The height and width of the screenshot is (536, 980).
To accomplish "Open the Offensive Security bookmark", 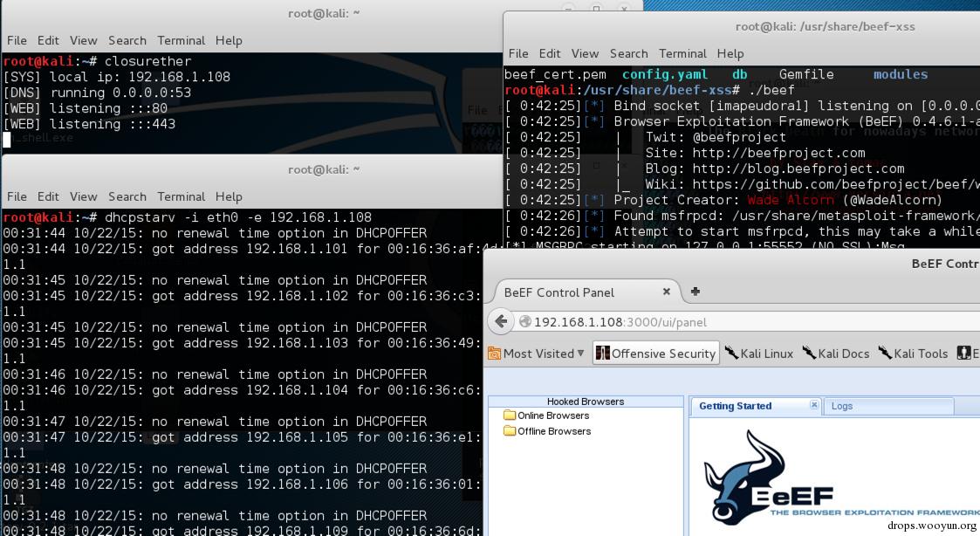I will click(x=655, y=354).
